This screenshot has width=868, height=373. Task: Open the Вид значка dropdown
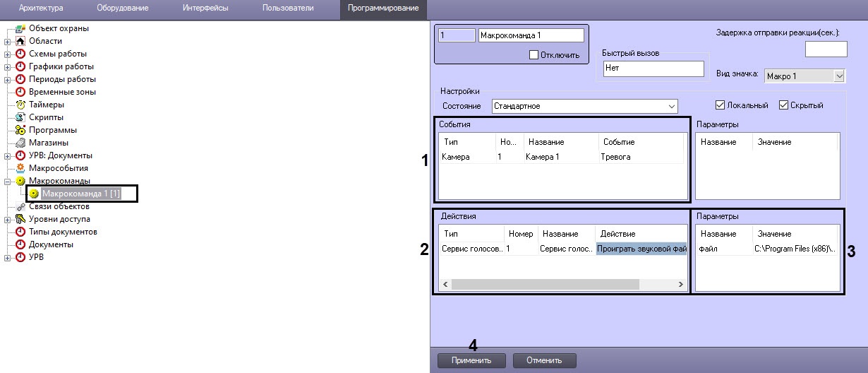[x=838, y=76]
